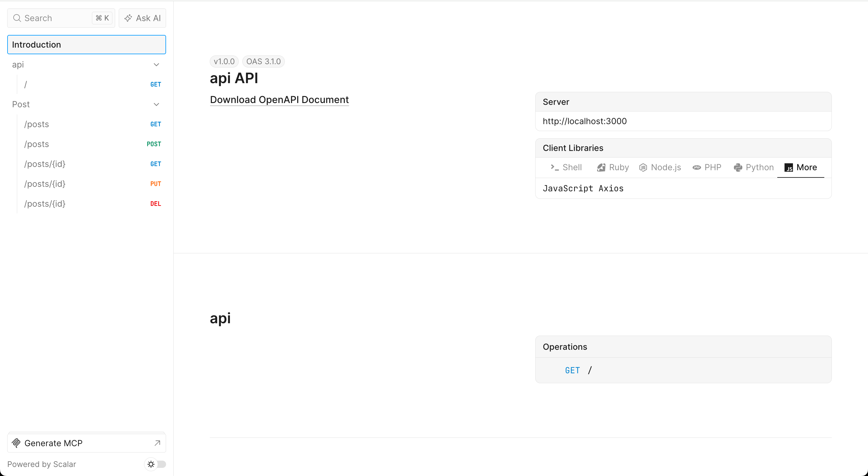868x476 pixels.
Task: Click the paperclip icon beside Generate MCP
Action: [x=17, y=443]
